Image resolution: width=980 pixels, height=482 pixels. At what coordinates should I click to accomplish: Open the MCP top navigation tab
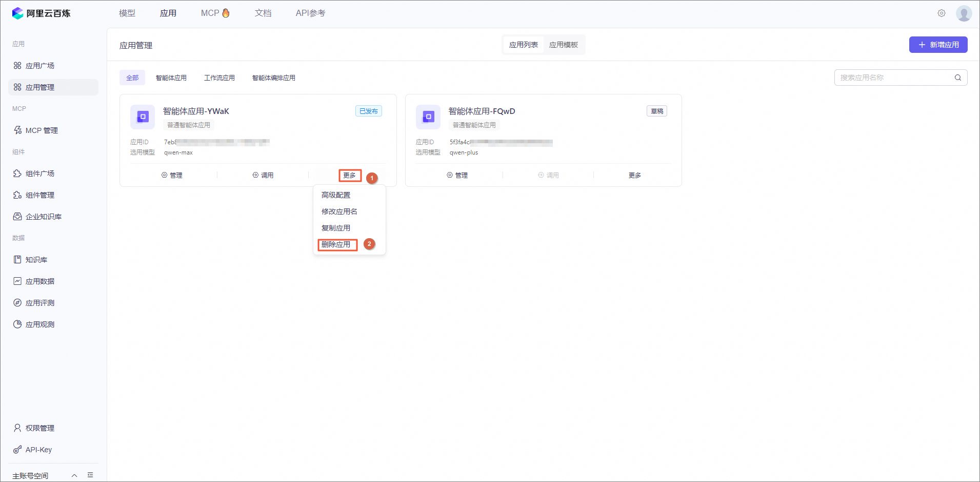(215, 13)
